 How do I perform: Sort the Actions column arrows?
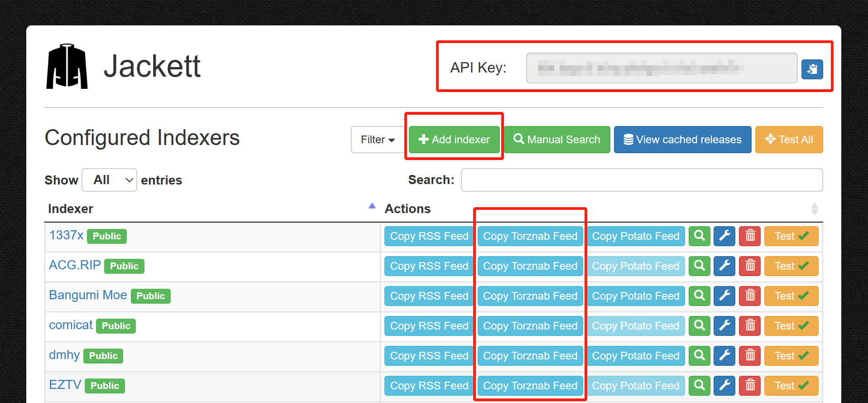(x=815, y=209)
